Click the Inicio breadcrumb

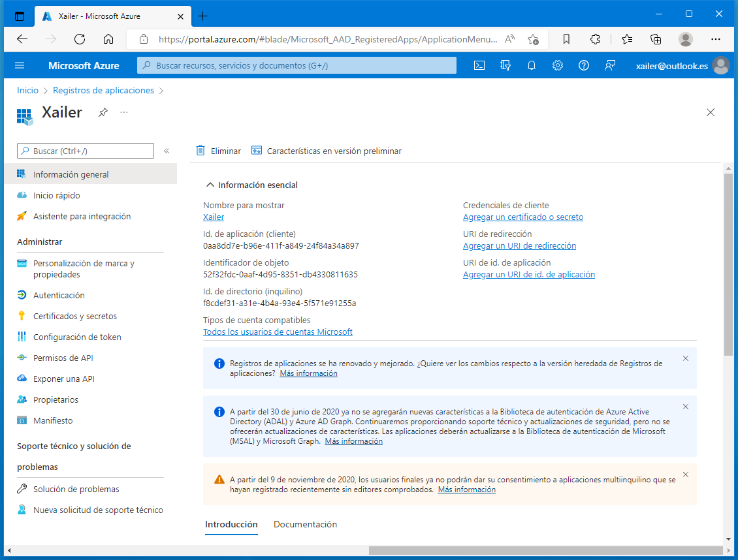(27, 90)
